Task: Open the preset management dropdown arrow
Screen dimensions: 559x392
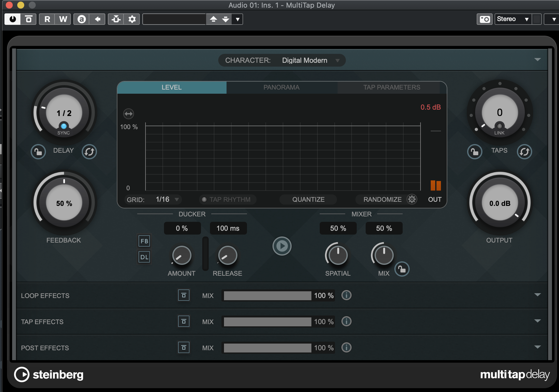Action: pos(237,19)
